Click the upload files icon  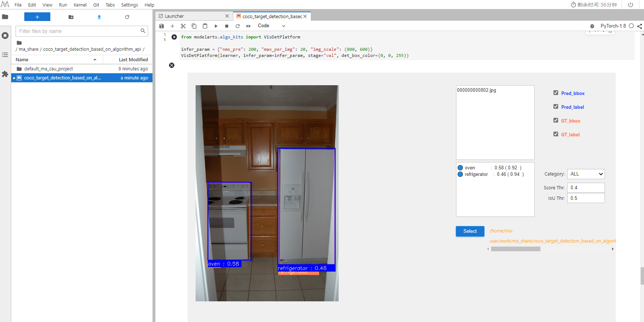click(x=99, y=17)
